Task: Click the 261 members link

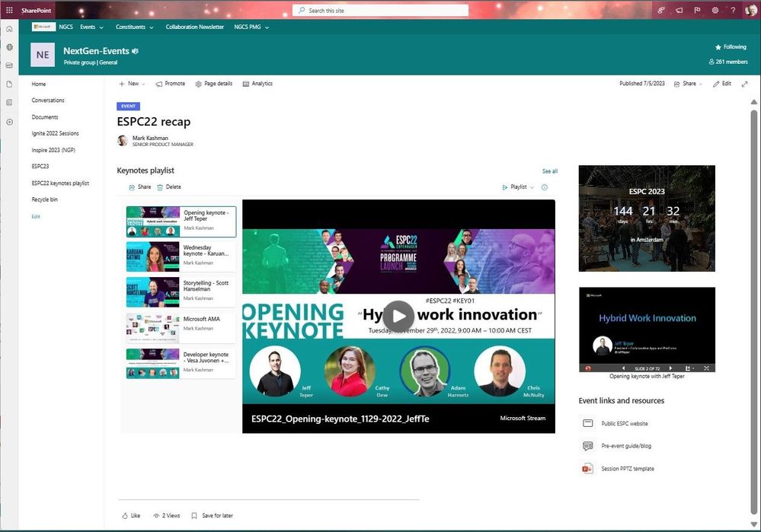Action: pyautogui.click(x=727, y=62)
